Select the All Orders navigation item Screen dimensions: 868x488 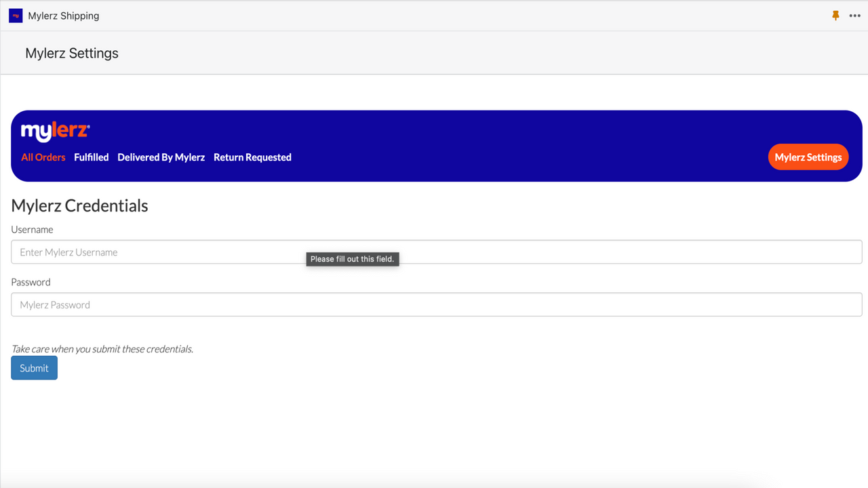[43, 157]
